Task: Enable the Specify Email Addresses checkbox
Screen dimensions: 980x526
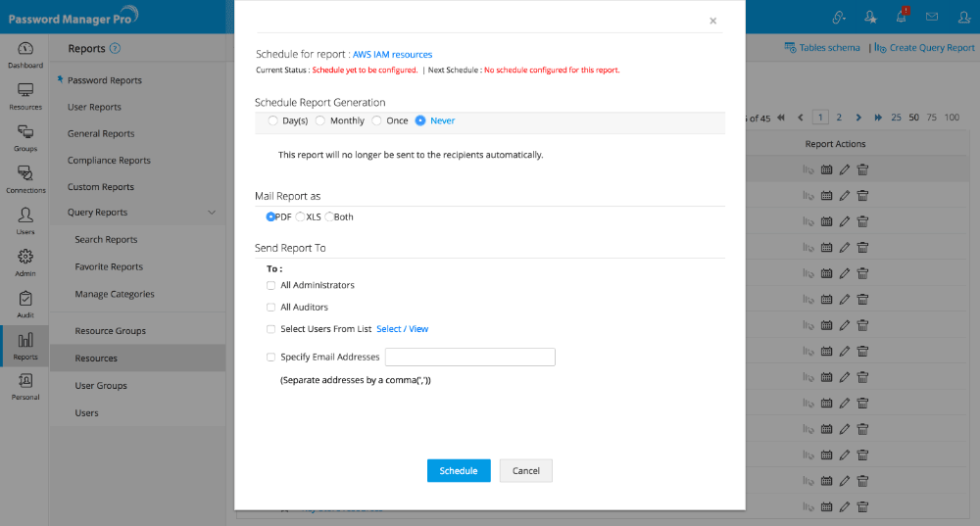Action: click(271, 358)
